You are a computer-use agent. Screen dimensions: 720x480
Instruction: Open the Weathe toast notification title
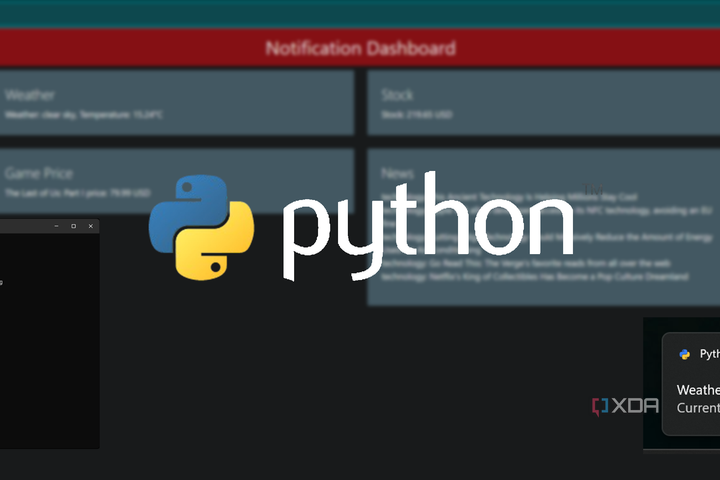pyautogui.click(x=698, y=390)
